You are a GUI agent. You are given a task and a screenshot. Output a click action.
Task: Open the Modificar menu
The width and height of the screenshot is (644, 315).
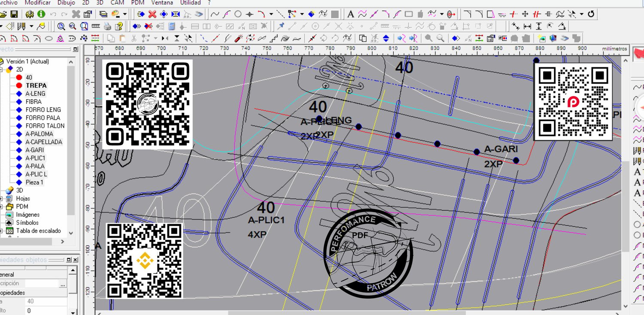click(x=37, y=3)
